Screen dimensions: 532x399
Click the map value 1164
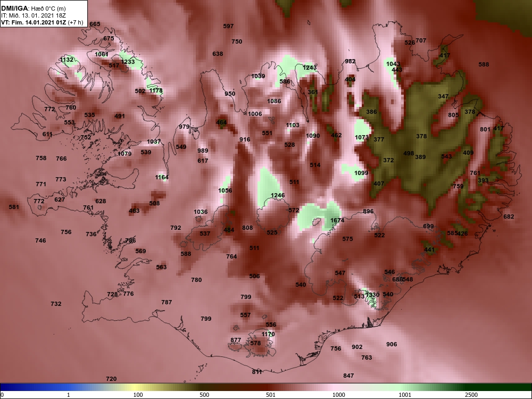162,177
